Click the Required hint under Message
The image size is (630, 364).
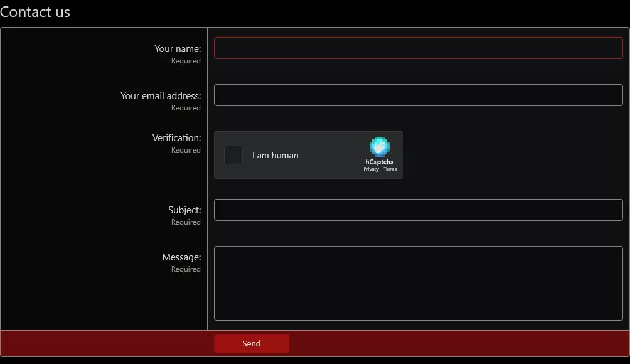coord(186,269)
